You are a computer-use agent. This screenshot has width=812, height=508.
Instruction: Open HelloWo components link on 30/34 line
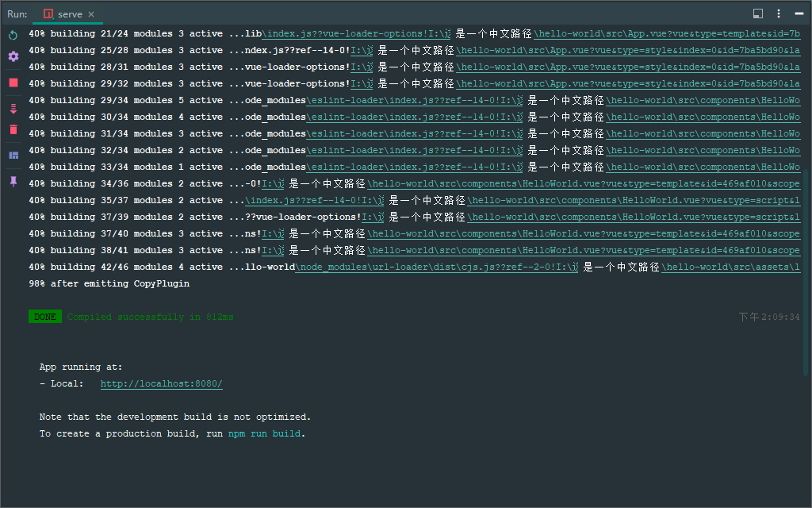(x=703, y=117)
